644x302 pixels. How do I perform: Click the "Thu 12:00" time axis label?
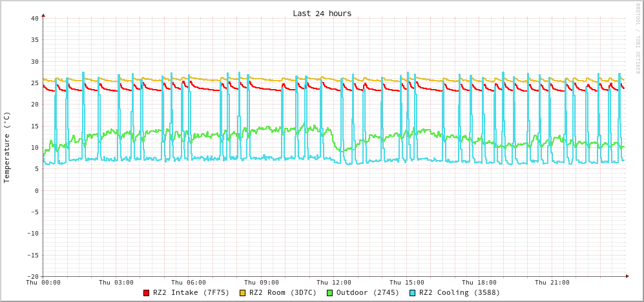(x=334, y=282)
